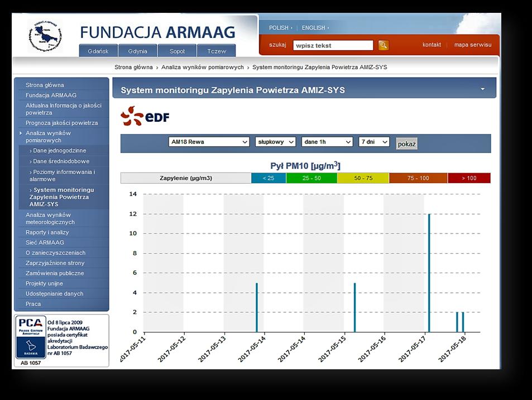Viewport: 532px width, 400px height.
Task: Open Poziomy informowania i alarmowe submenu item
Action: [63, 175]
